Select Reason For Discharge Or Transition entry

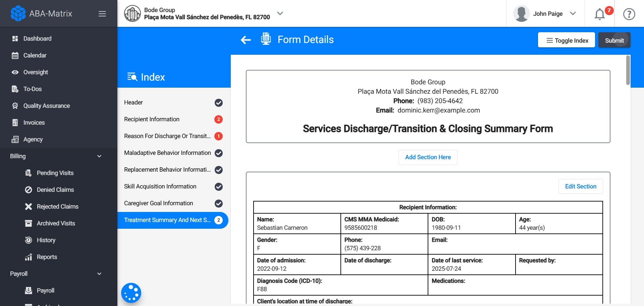[173, 136]
